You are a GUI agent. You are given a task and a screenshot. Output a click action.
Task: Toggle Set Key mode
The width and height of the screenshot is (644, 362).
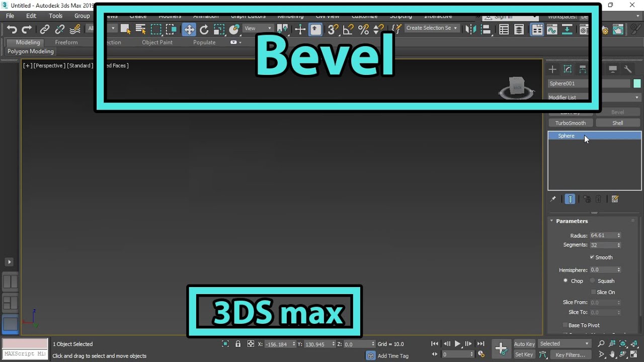click(x=524, y=355)
